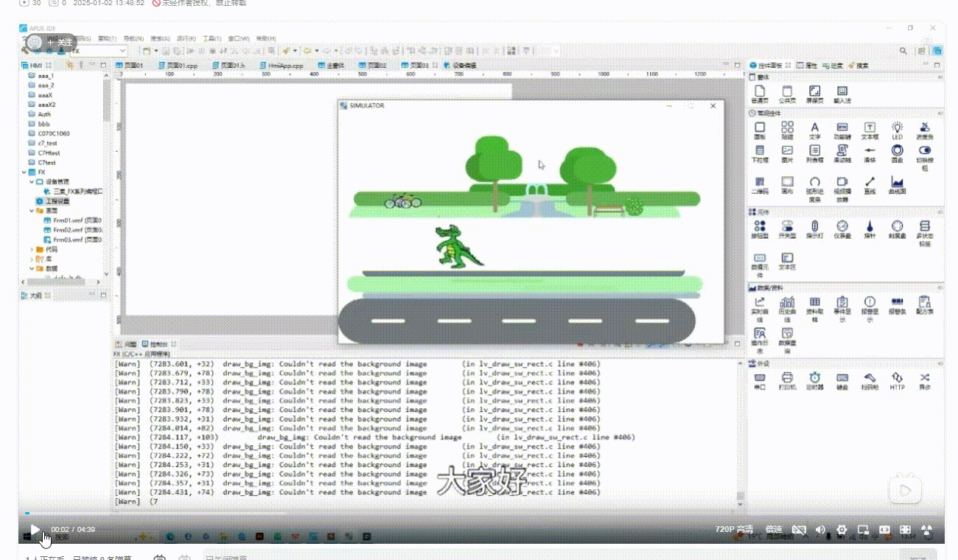The image size is (958, 560).
Task: Select the 串口 serial port peripheral
Action: [760, 380]
